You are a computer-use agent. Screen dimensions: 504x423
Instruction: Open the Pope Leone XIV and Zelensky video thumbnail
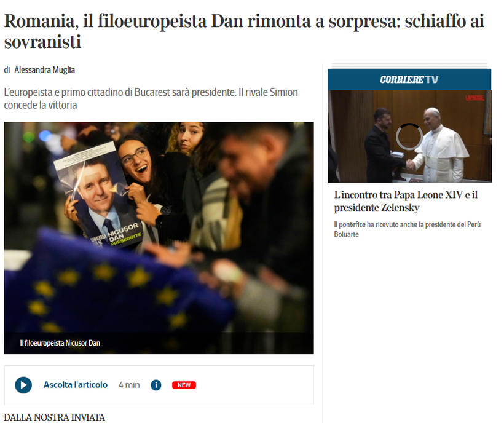pyautogui.click(x=409, y=136)
